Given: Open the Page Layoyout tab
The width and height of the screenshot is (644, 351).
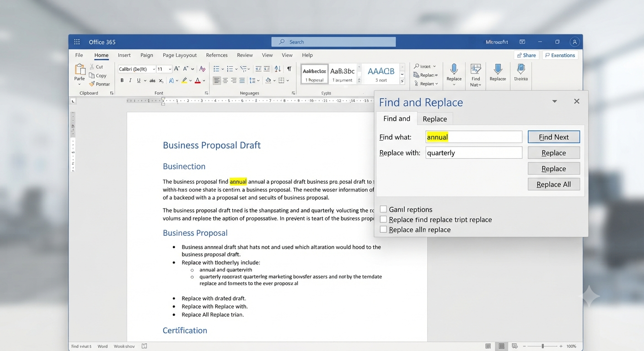Looking at the screenshot, I should [180, 55].
